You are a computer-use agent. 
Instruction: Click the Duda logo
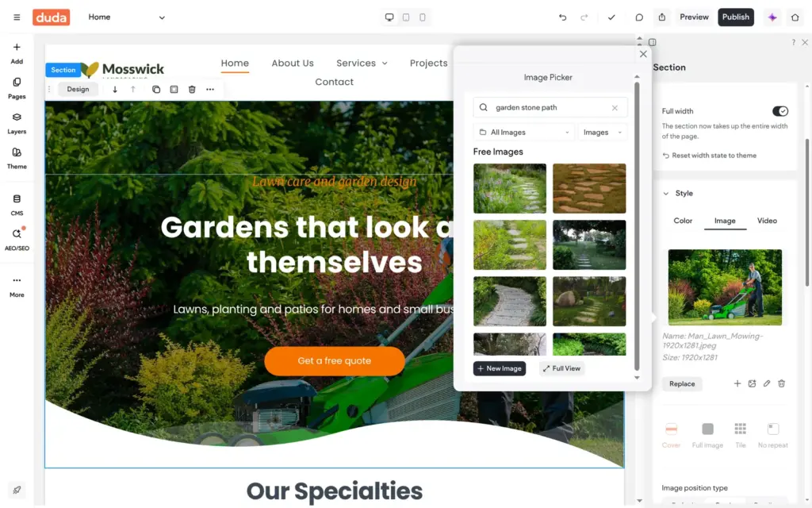[x=52, y=17]
